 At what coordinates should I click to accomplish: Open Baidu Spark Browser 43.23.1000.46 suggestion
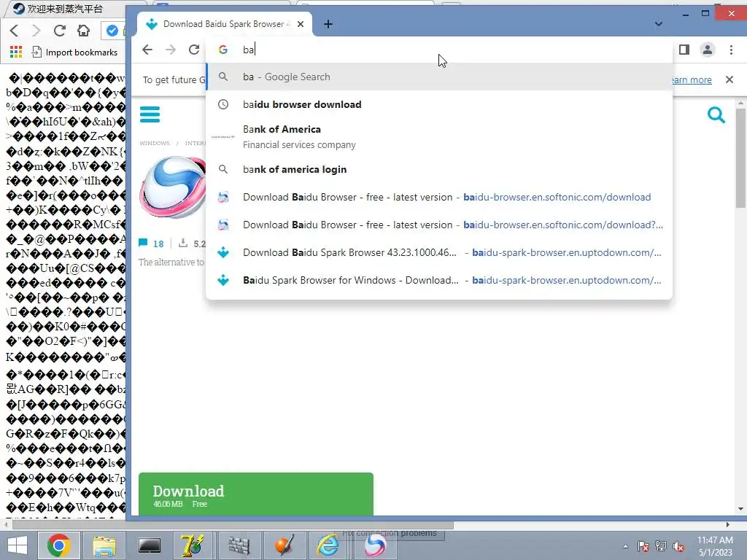click(x=439, y=252)
